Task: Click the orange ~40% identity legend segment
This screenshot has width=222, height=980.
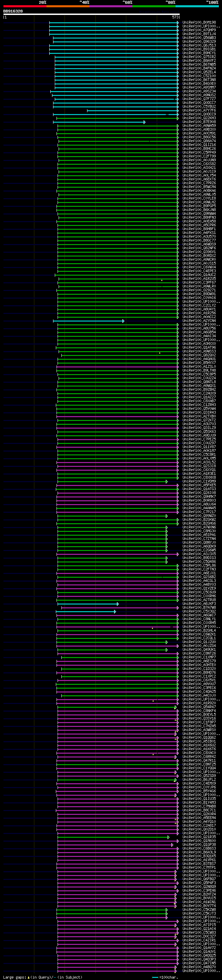Action: 68,6
